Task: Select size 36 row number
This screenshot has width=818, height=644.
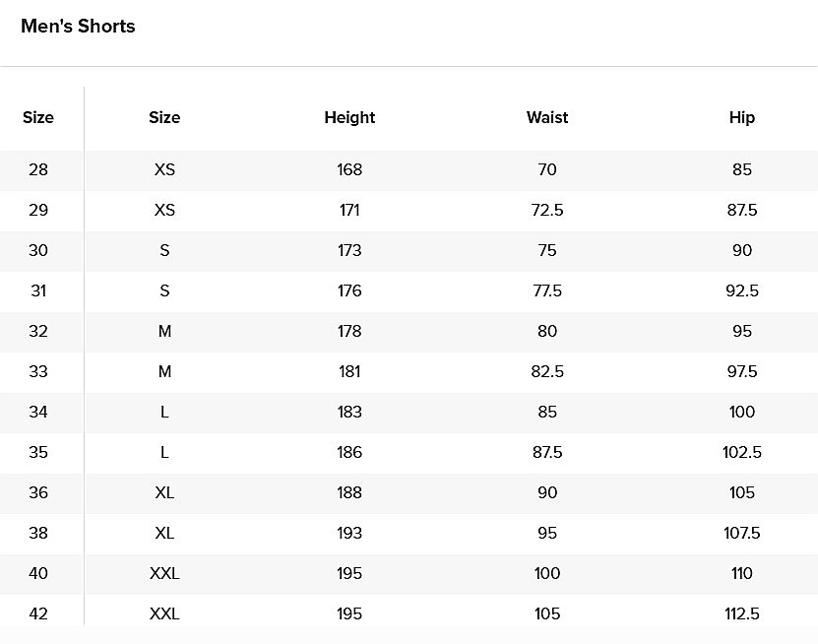Action: click(38, 492)
